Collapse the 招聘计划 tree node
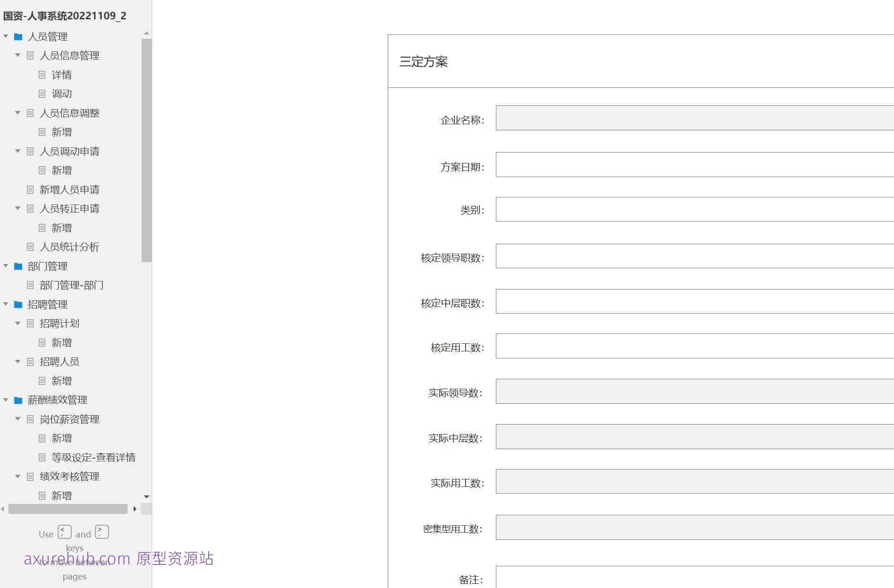 [17, 324]
